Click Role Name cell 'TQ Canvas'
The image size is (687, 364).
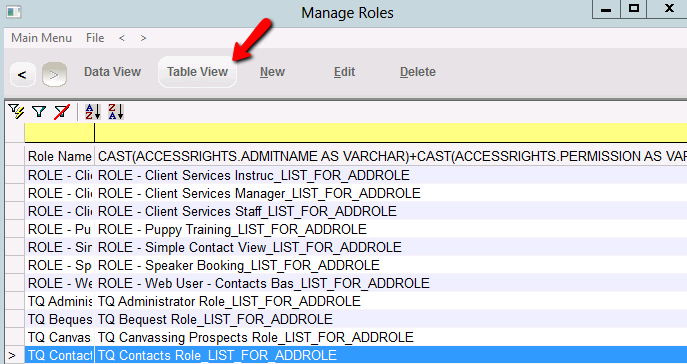[59, 337]
